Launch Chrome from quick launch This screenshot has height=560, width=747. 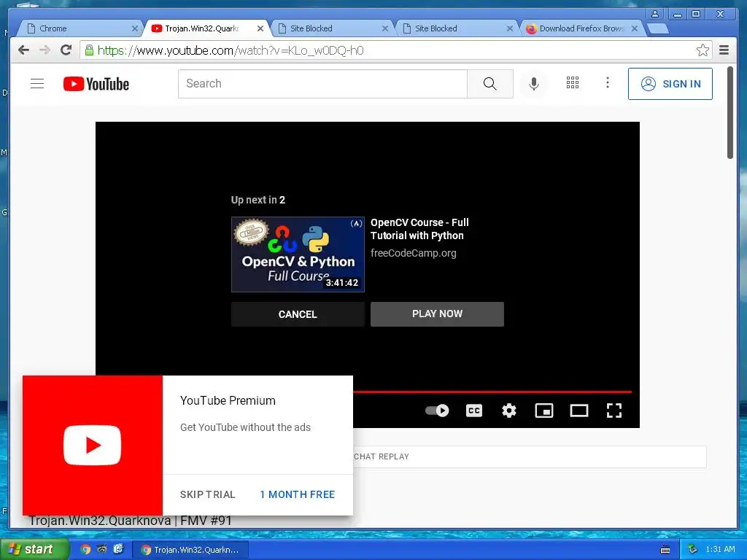point(85,550)
